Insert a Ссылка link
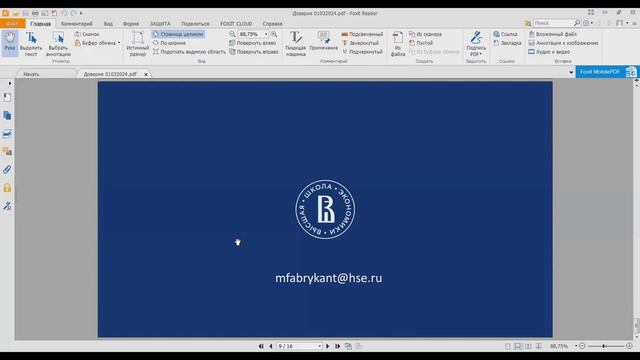The height and width of the screenshot is (360, 640). point(505,34)
